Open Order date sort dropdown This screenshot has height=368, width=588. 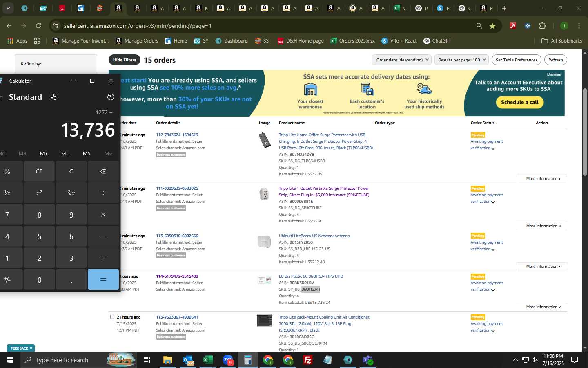click(402, 60)
